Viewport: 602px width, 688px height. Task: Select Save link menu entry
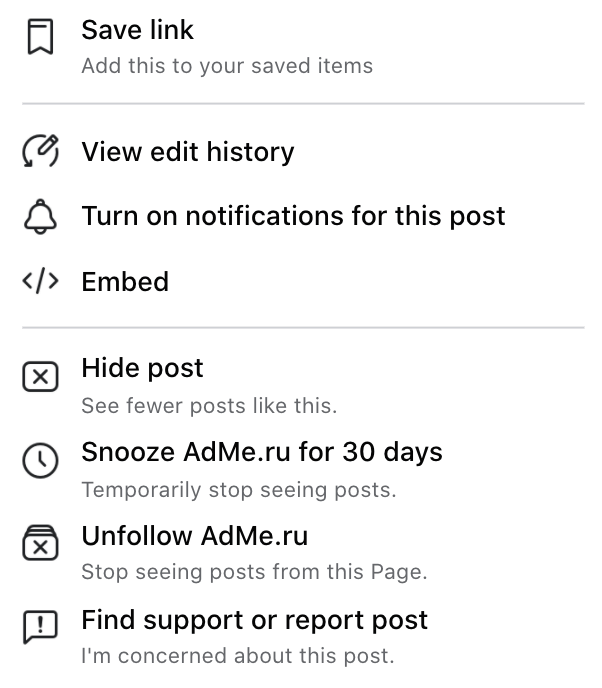click(303, 48)
